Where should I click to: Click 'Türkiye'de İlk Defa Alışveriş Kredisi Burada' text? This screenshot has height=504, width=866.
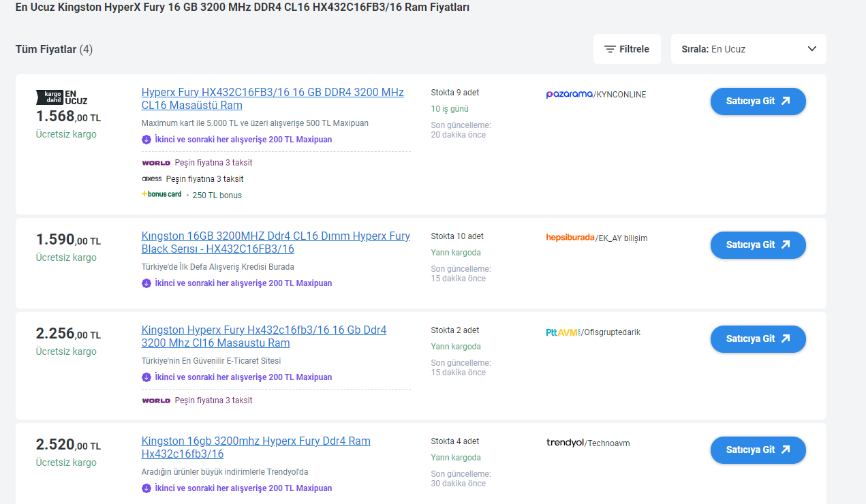tap(218, 267)
